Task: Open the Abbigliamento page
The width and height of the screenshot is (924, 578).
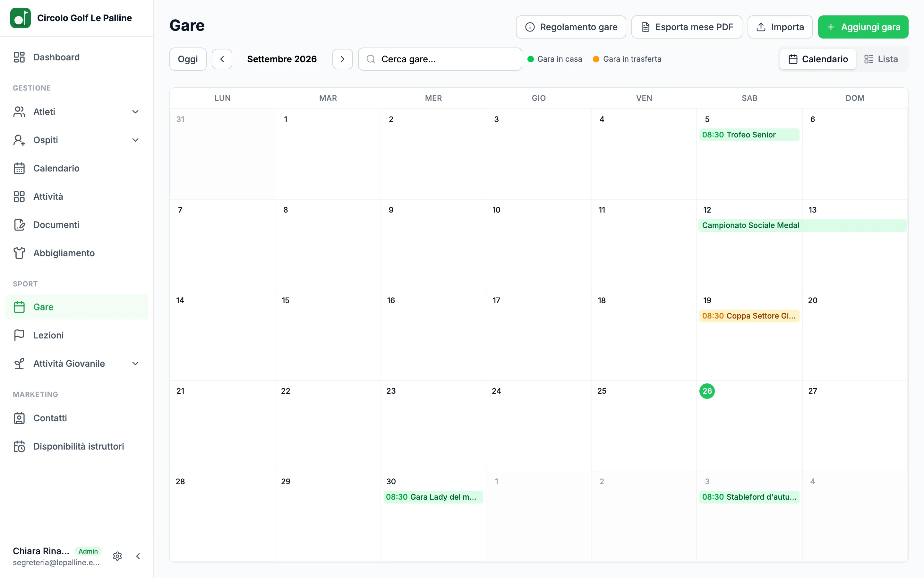Action: (76, 253)
